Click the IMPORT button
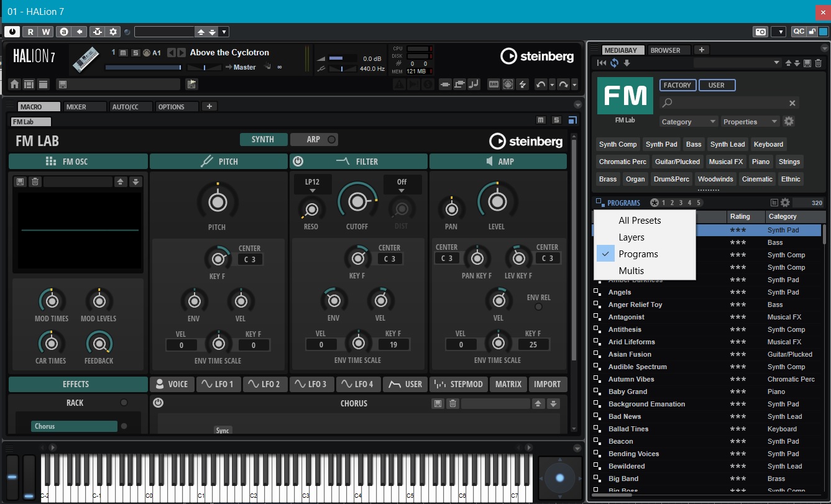The width and height of the screenshot is (831, 504). point(548,384)
